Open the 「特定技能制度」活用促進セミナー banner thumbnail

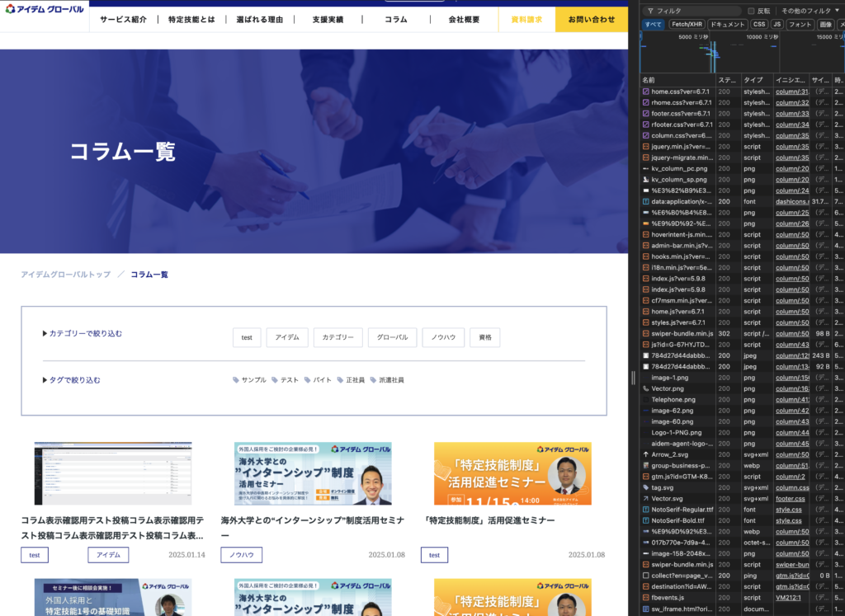pyautogui.click(x=512, y=473)
